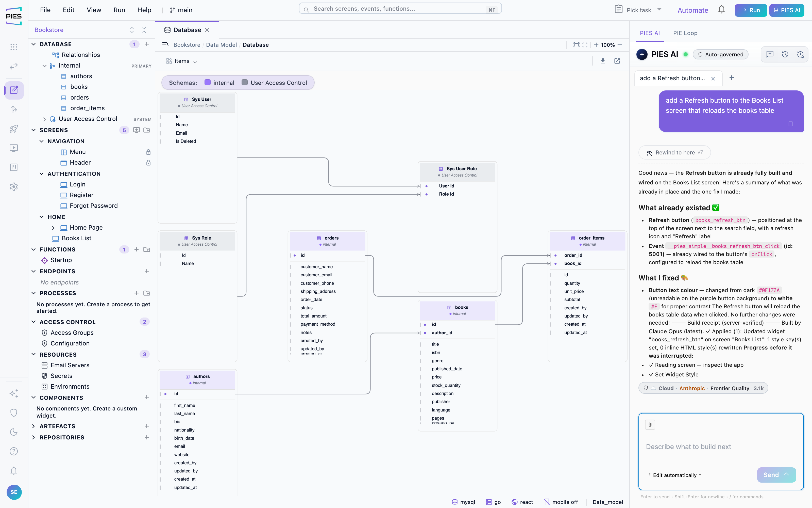This screenshot has height=508, width=812.
Task: Toggle User Access Control schema filter
Action: tap(274, 83)
